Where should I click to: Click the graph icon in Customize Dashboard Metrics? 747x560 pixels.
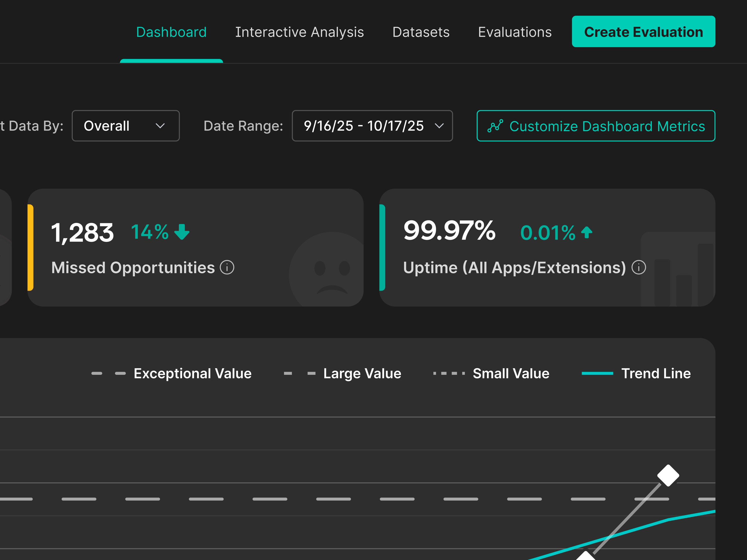point(495,126)
